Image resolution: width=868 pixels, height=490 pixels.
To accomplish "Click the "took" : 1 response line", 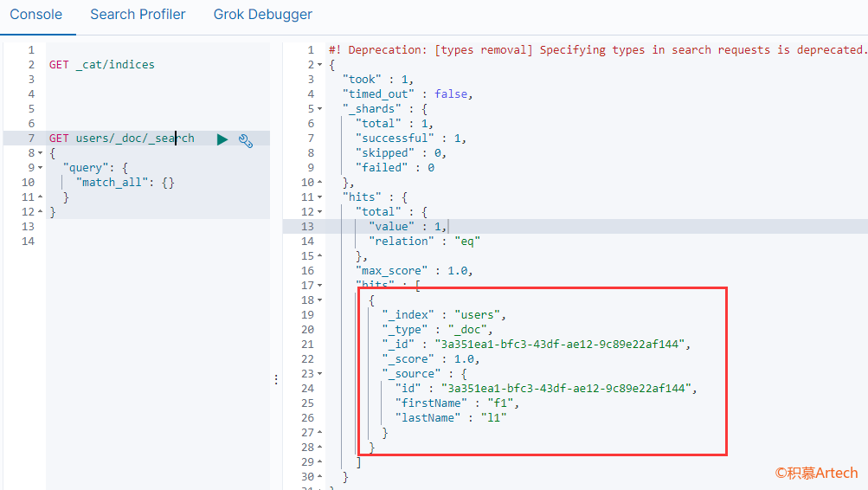I will pos(377,79).
